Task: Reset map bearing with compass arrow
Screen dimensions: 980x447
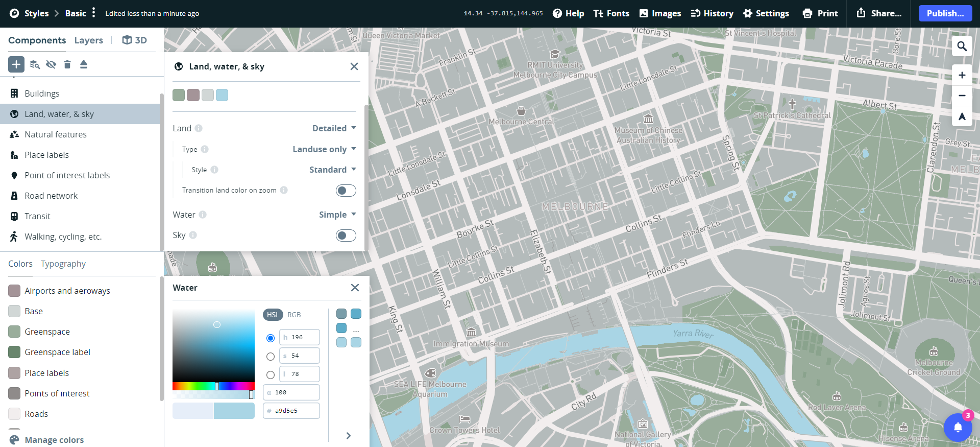Action: [962, 116]
